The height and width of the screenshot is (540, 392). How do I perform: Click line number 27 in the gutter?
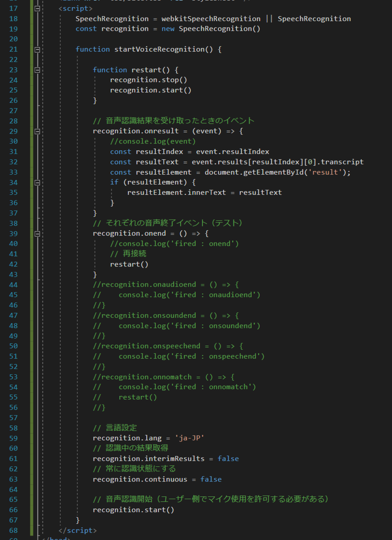(13, 111)
